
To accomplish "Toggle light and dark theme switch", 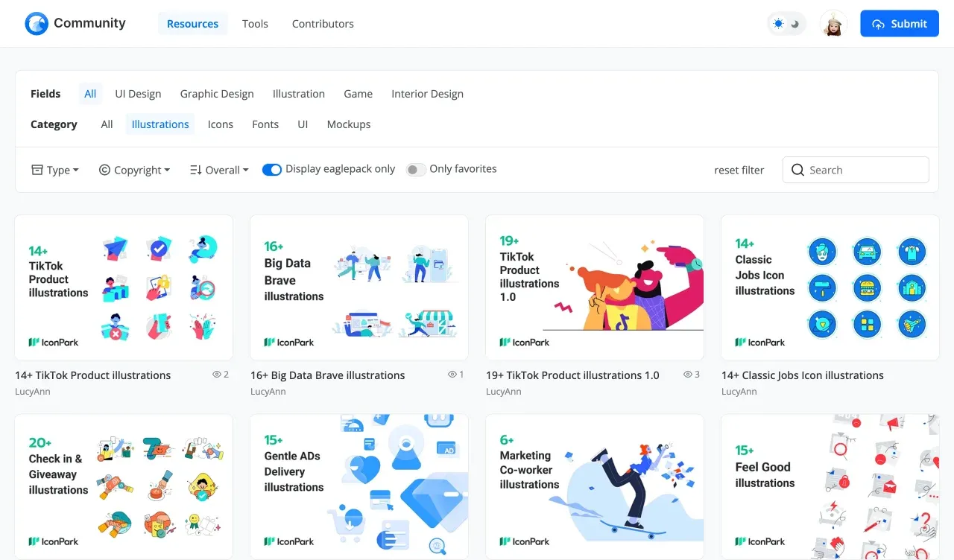I will (787, 24).
